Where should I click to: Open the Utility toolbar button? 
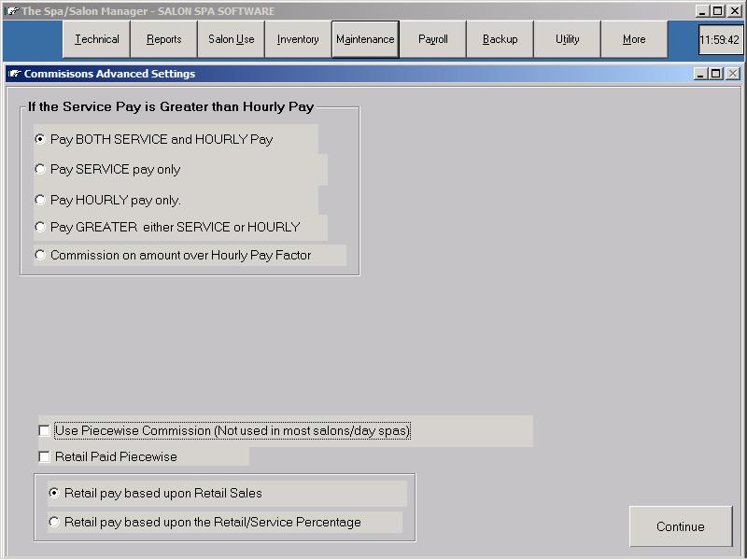pyautogui.click(x=567, y=39)
